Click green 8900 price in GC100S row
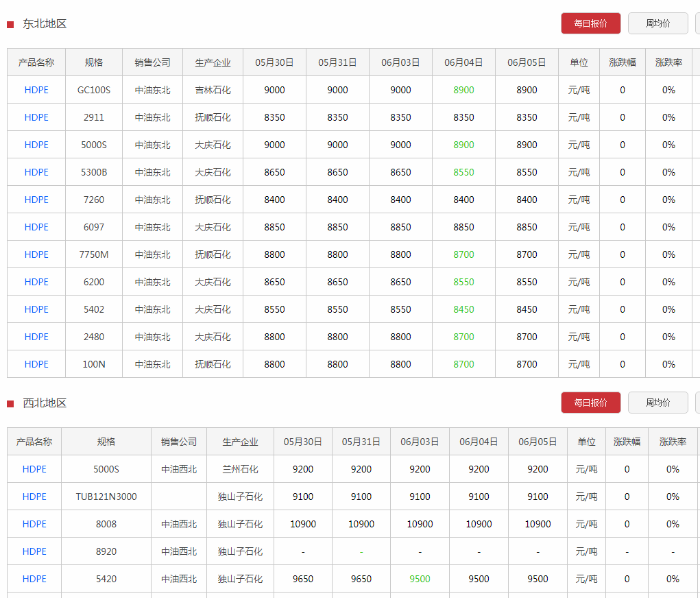This screenshot has height=598, width=700. point(463,90)
